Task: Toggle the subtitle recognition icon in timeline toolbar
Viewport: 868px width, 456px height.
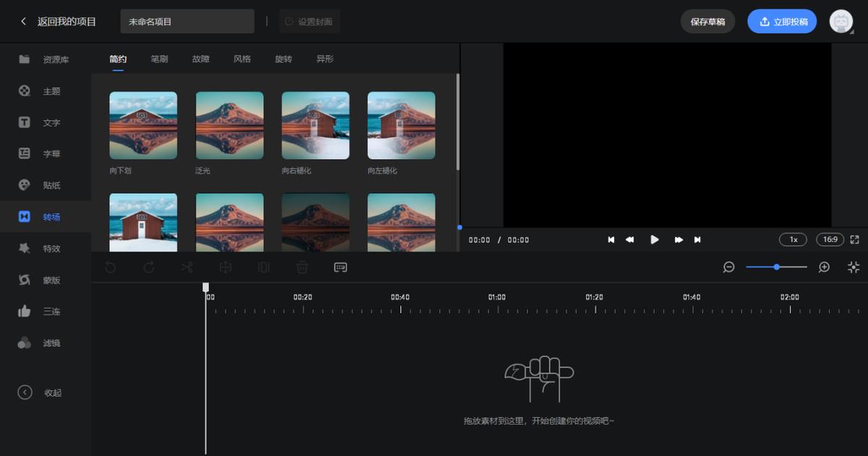Action: 340,267
